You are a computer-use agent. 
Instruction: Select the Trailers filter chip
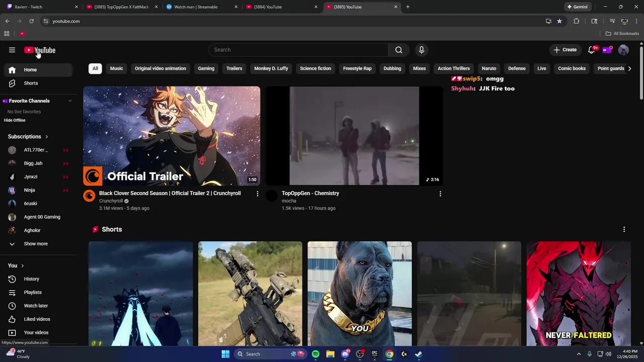(x=234, y=68)
